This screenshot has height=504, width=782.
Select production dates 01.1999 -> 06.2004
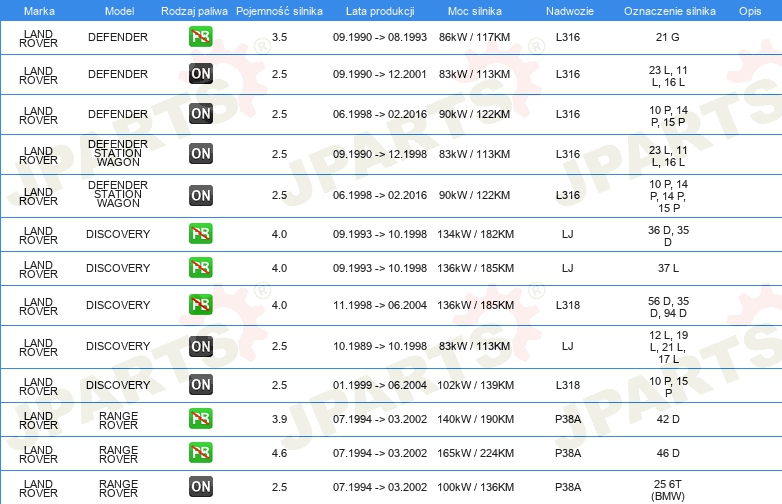click(380, 385)
